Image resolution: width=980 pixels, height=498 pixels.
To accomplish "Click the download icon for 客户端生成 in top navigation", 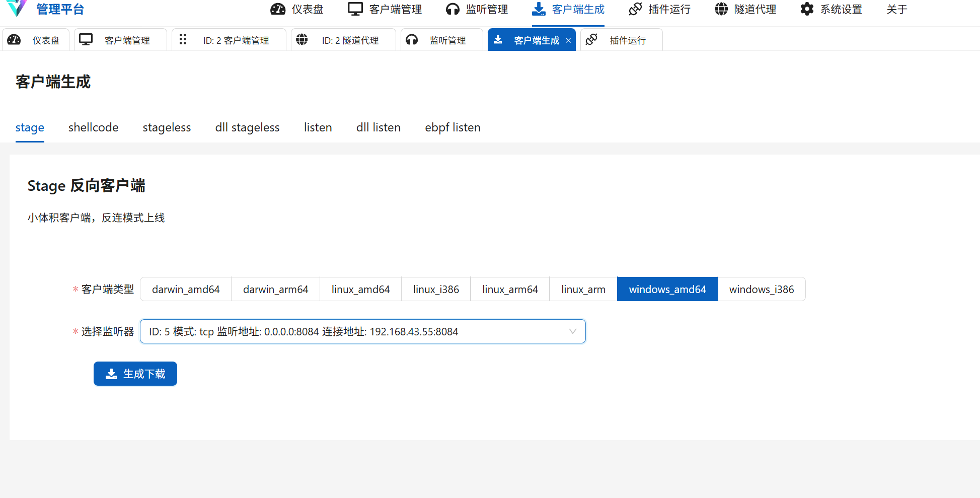I will (x=539, y=9).
